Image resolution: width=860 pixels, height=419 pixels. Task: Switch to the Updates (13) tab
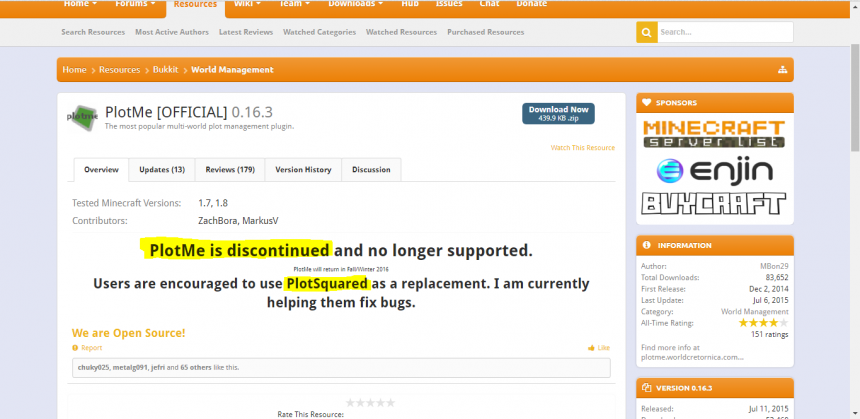tap(162, 169)
